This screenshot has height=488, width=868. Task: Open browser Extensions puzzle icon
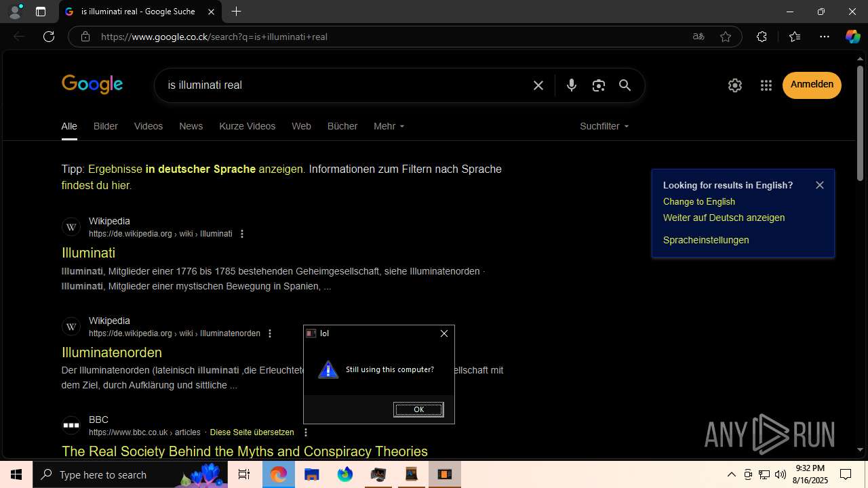click(x=762, y=37)
